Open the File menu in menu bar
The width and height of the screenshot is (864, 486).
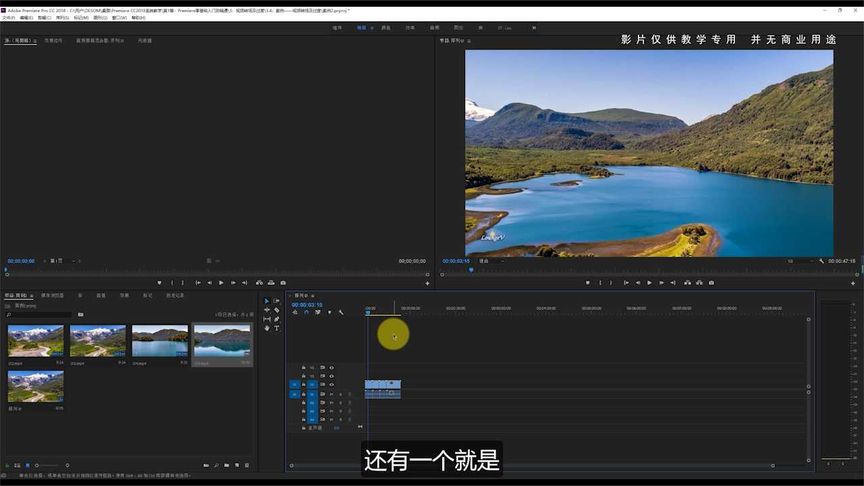pos(8,17)
